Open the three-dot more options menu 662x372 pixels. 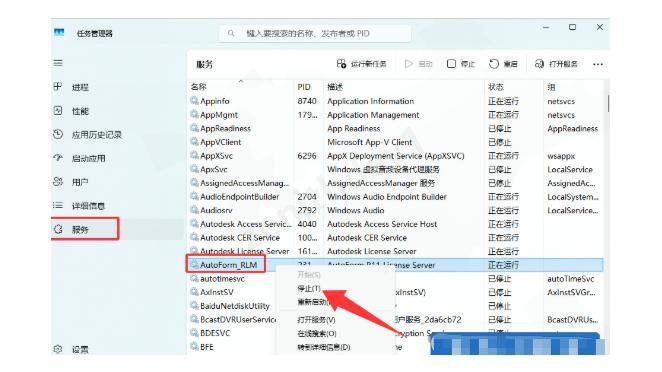pos(598,64)
